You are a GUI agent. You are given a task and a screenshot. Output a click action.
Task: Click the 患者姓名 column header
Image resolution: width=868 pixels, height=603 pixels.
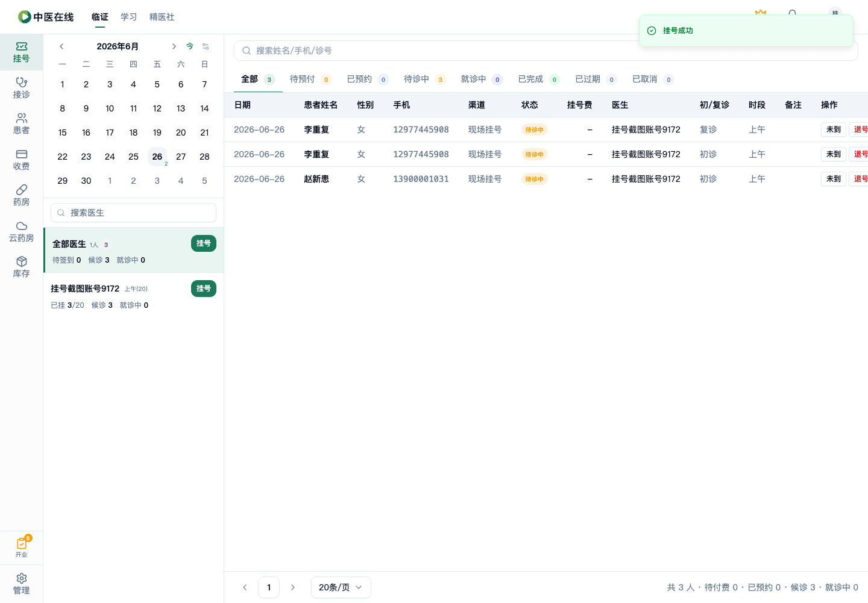click(x=321, y=105)
